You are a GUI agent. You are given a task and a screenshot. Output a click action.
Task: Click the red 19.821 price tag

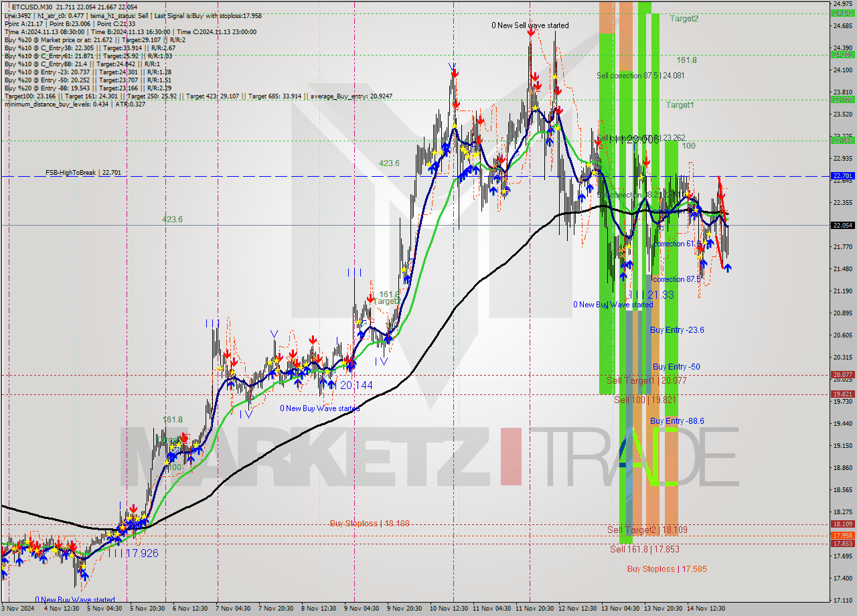(x=843, y=394)
